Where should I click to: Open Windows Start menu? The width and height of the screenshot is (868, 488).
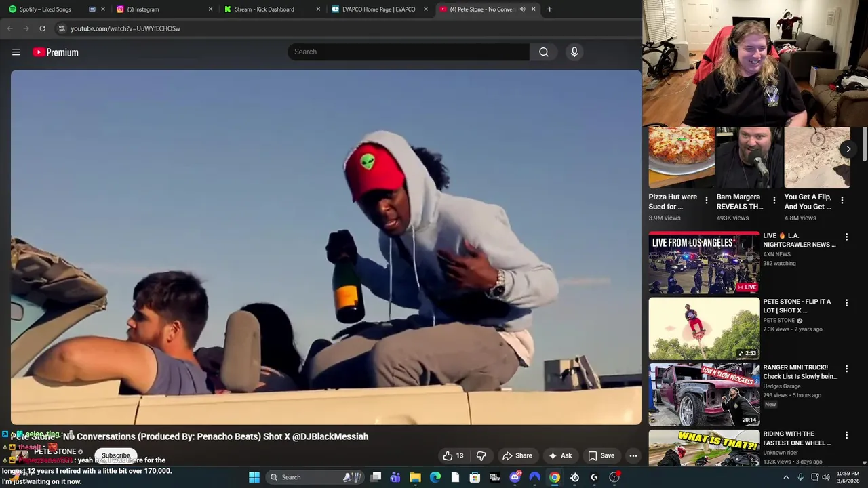pyautogui.click(x=254, y=477)
